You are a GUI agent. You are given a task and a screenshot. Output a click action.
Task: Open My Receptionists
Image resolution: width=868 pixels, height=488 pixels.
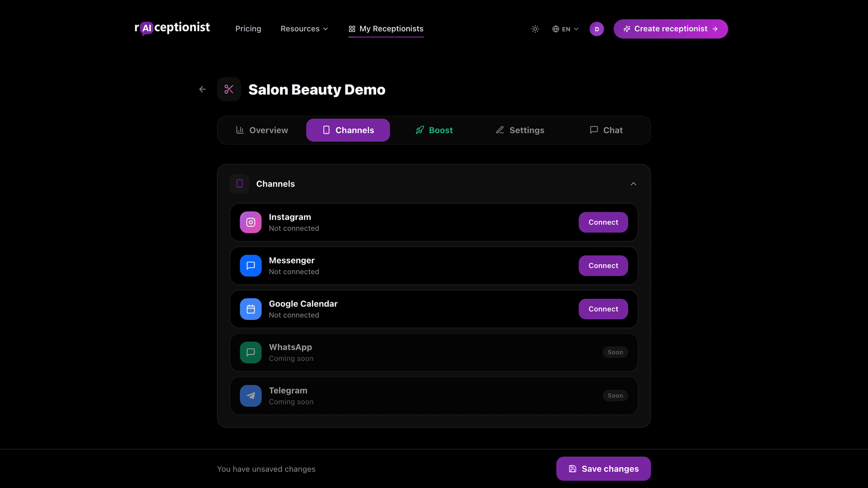click(x=386, y=29)
